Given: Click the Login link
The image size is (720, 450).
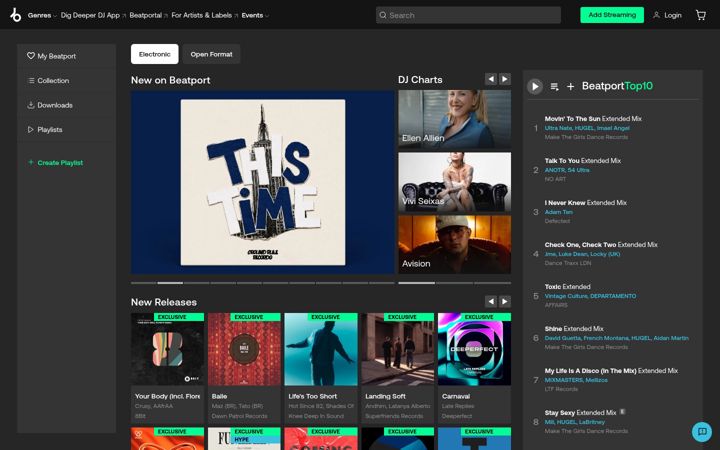Looking at the screenshot, I should click(673, 15).
